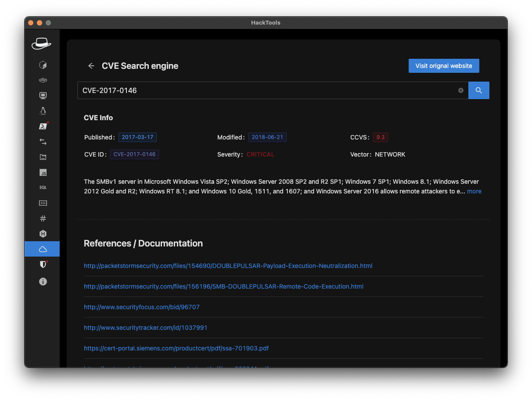This screenshot has height=400, width=532.
Task: Click the PHP icon in the sidebar
Action: 43,80
